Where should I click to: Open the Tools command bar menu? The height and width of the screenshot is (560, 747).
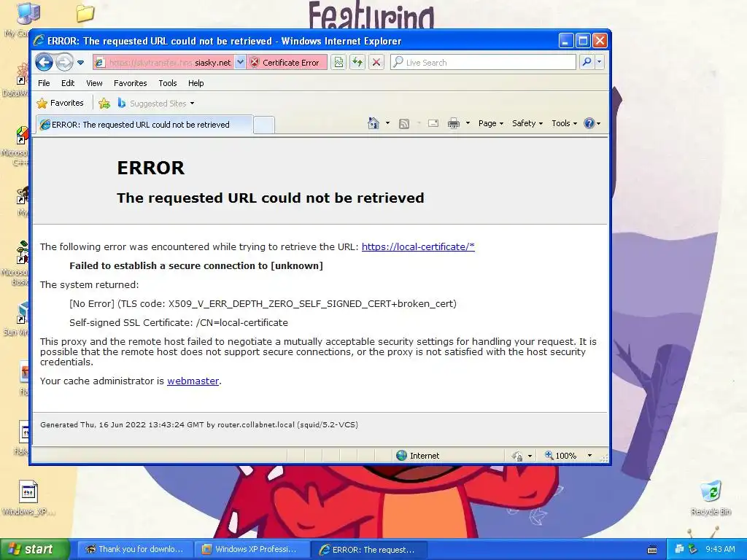click(x=564, y=123)
